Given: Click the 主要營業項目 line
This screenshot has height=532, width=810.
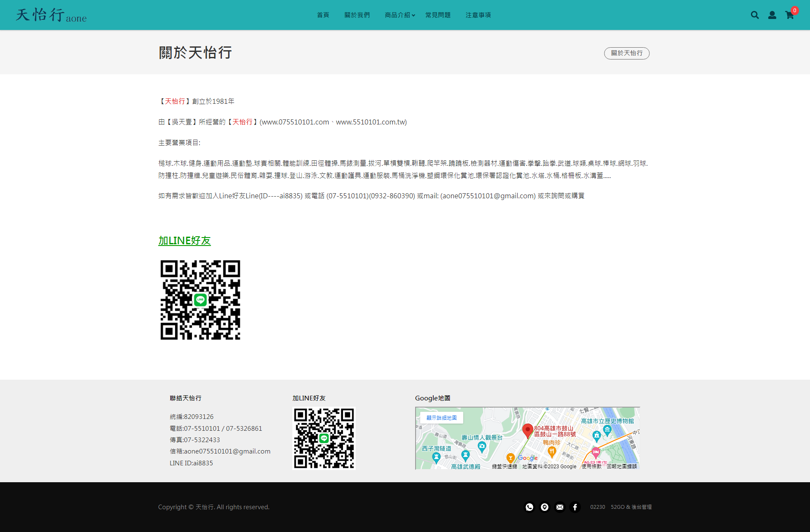Looking at the screenshot, I should [x=179, y=143].
